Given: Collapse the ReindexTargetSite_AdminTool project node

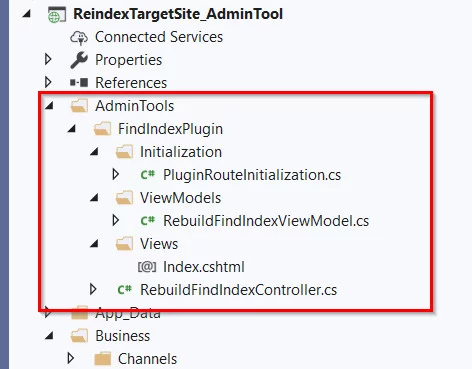Looking at the screenshot, I should (x=27, y=14).
